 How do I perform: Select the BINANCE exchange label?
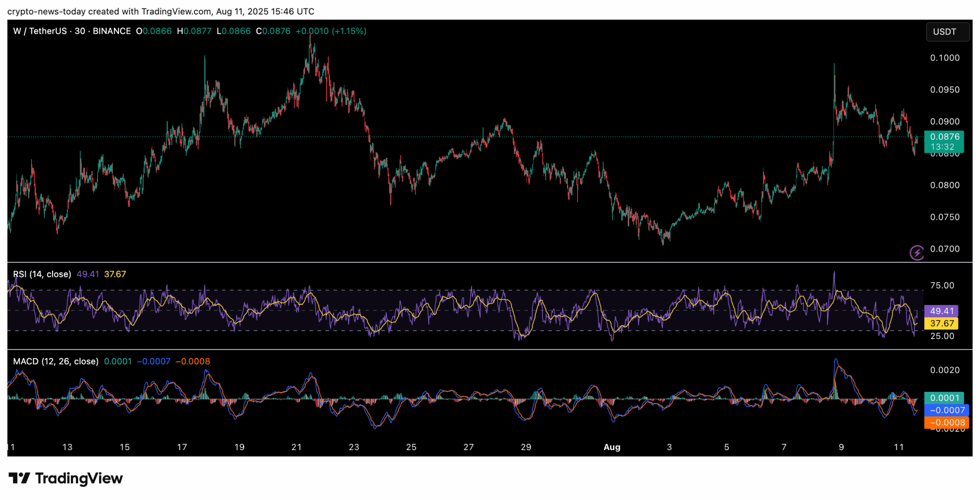pyautogui.click(x=111, y=31)
